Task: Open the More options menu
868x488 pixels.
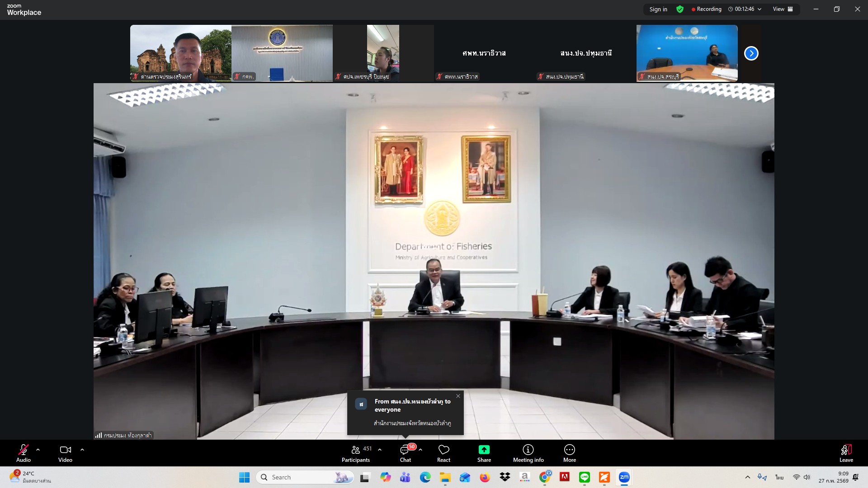Action: [x=569, y=453]
